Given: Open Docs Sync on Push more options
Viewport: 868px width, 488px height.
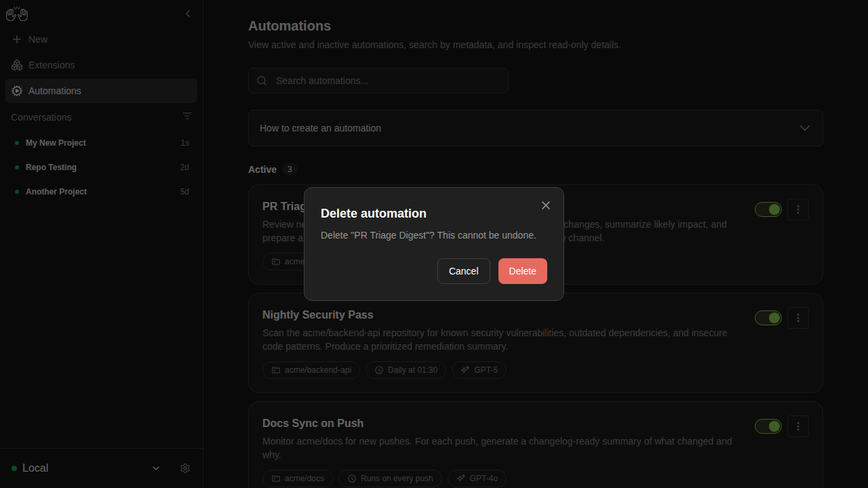Looking at the screenshot, I should pos(798,426).
